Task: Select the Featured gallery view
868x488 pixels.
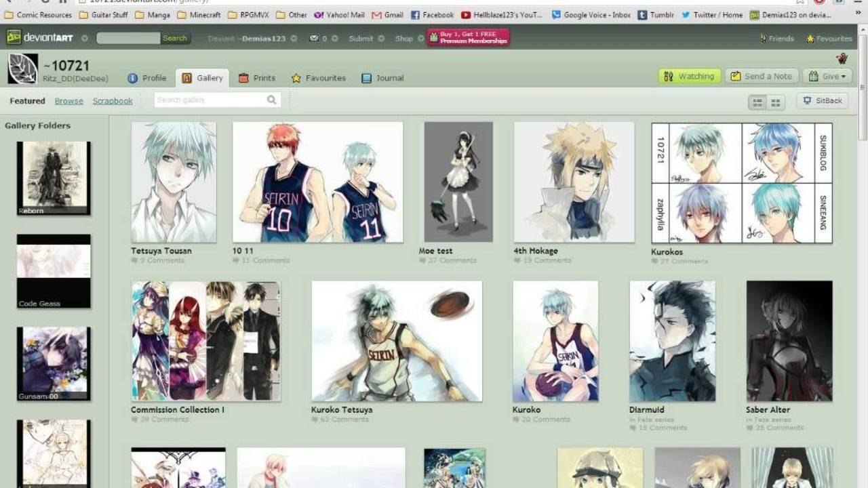Action: pyautogui.click(x=27, y=101)
